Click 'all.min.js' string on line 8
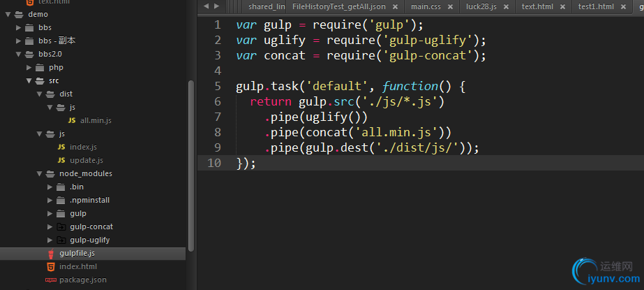The height and width of the screenshot is (290, 644). [398, 133]
